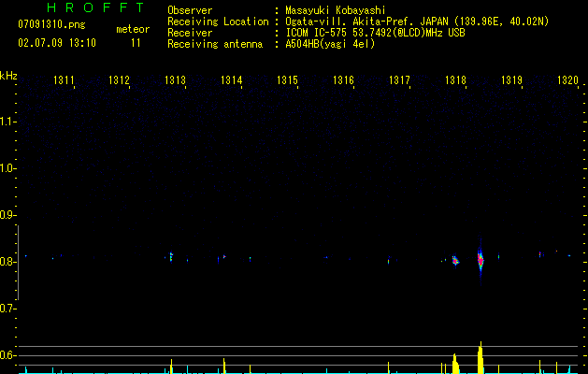588x374 pixels.
Task: Click the yellow power peak below 1318
Action: pos(455,364)
